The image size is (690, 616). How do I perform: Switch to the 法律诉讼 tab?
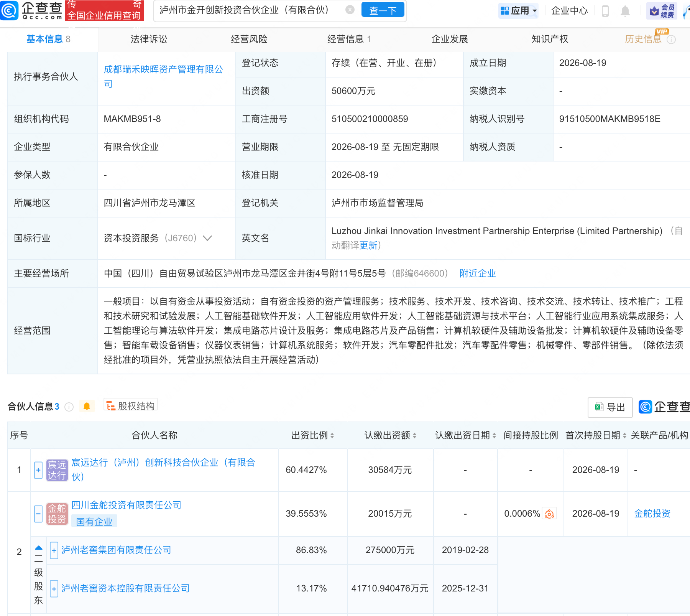(x=149, y=39)
